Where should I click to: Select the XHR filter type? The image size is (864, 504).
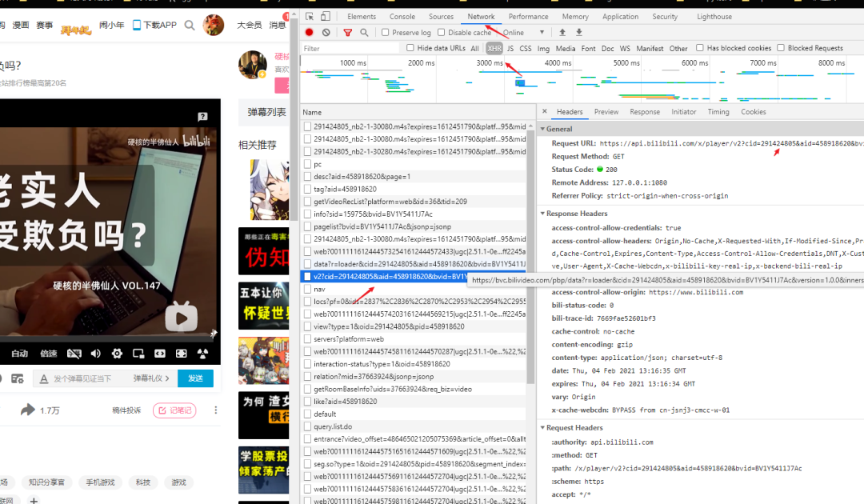(494, 49)
